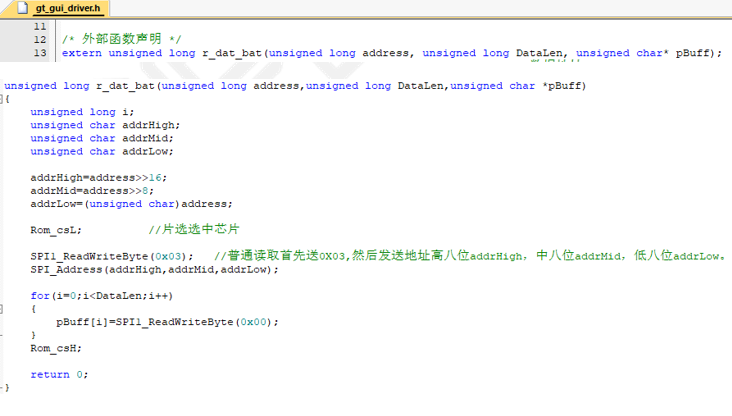Click the 'addrMid=address>>8;' statement
Viewport: 732px width, 416px height.
[x=92, y=191]
